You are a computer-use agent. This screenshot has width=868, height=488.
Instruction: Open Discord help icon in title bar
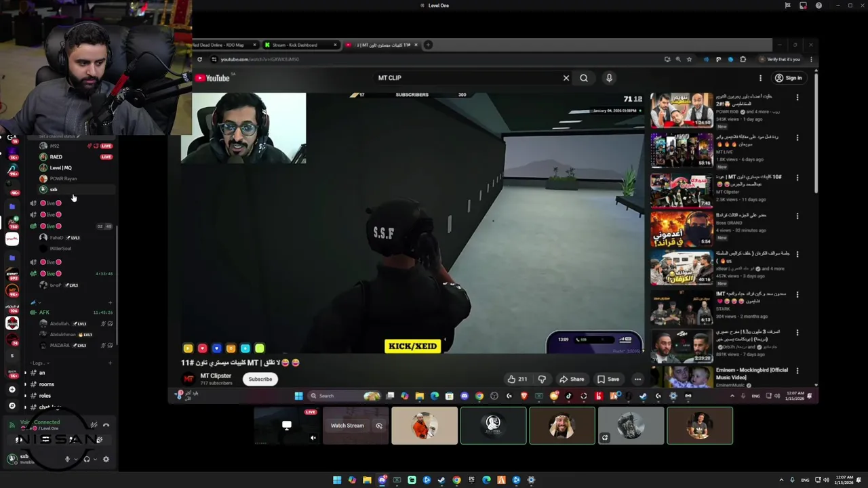click(x=818, y=5)
